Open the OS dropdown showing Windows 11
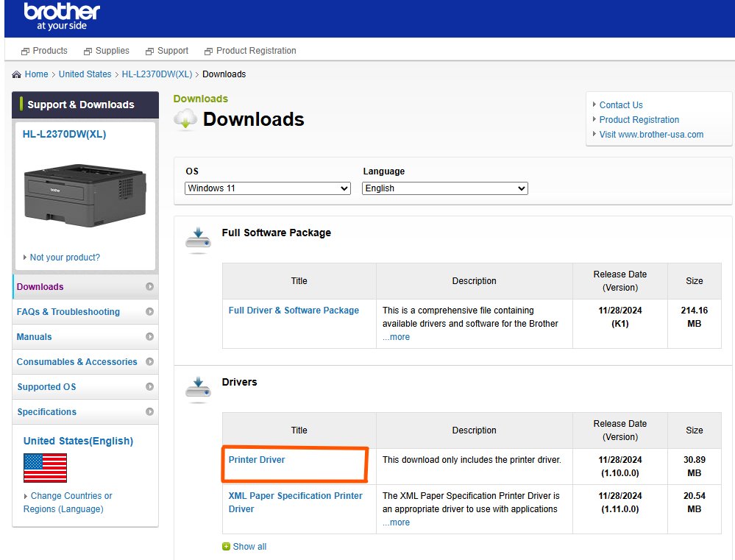Screen dimensions: 735x560 pos(267,188)
